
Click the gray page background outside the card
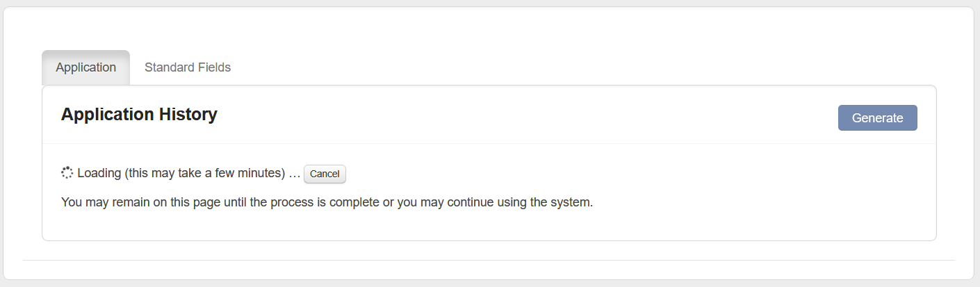tap(977, 139)
